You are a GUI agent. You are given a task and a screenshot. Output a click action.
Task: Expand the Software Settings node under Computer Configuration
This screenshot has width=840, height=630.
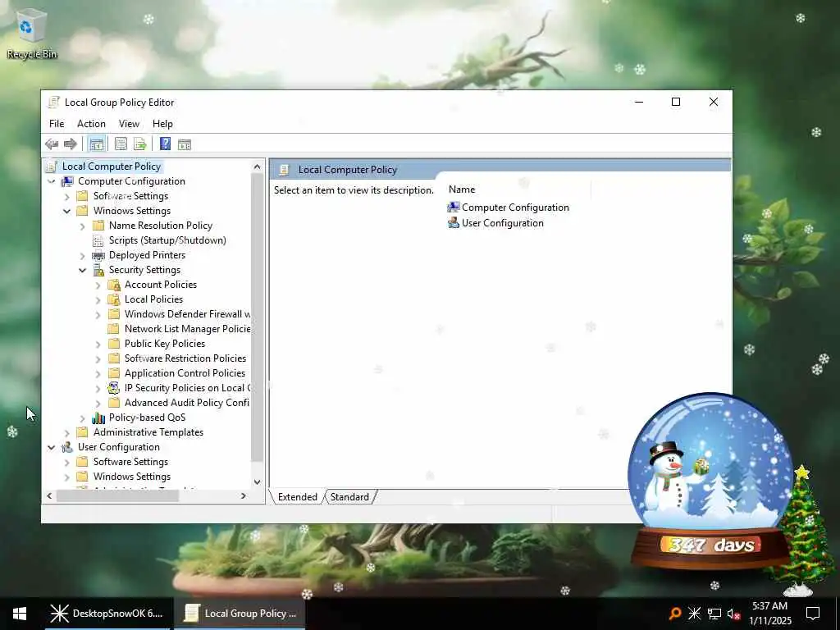tap(67, 197)
